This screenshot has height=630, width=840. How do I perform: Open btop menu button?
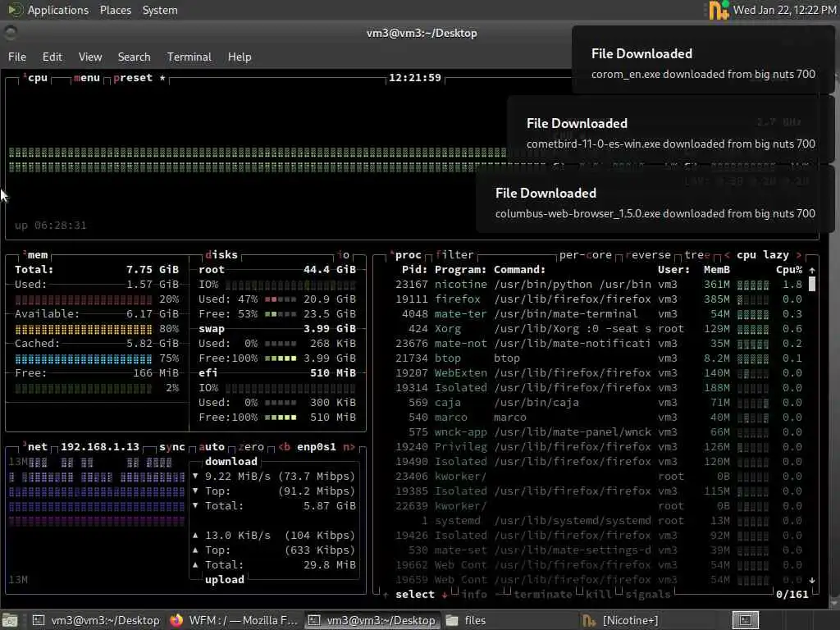pos(87,78)
